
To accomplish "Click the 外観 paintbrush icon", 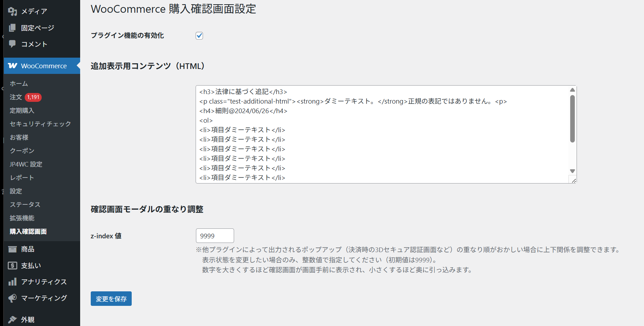I will pyautogui.click(x=12, y=320).
